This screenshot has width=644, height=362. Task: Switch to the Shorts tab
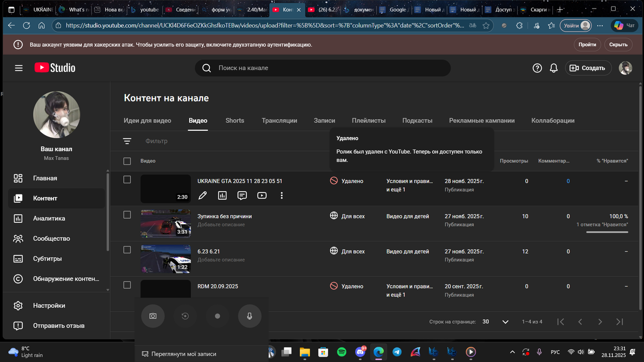235,121
